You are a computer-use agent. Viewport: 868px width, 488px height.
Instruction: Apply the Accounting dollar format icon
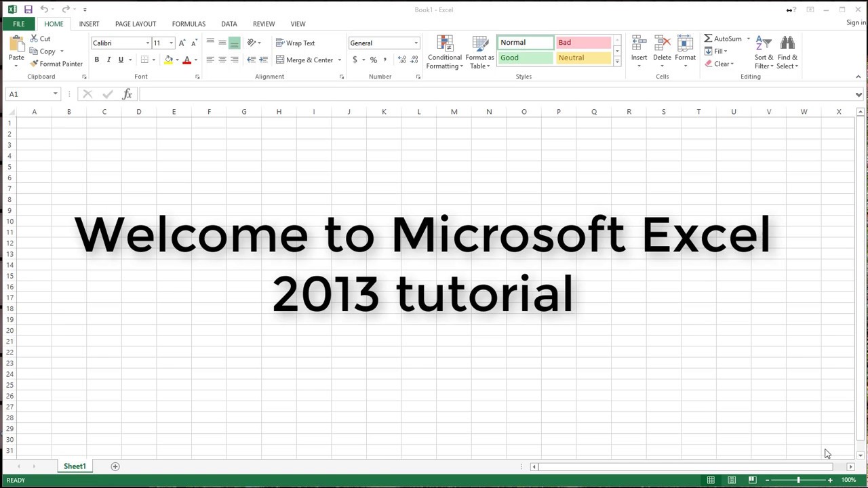coord(355,60)
